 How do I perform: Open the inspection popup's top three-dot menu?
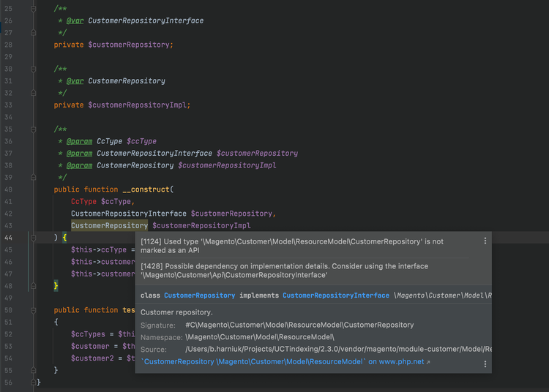click(x=485, y=241)
